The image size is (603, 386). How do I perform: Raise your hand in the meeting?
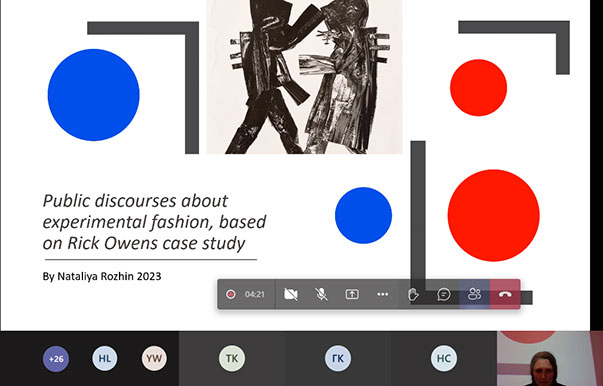point(413,294)
